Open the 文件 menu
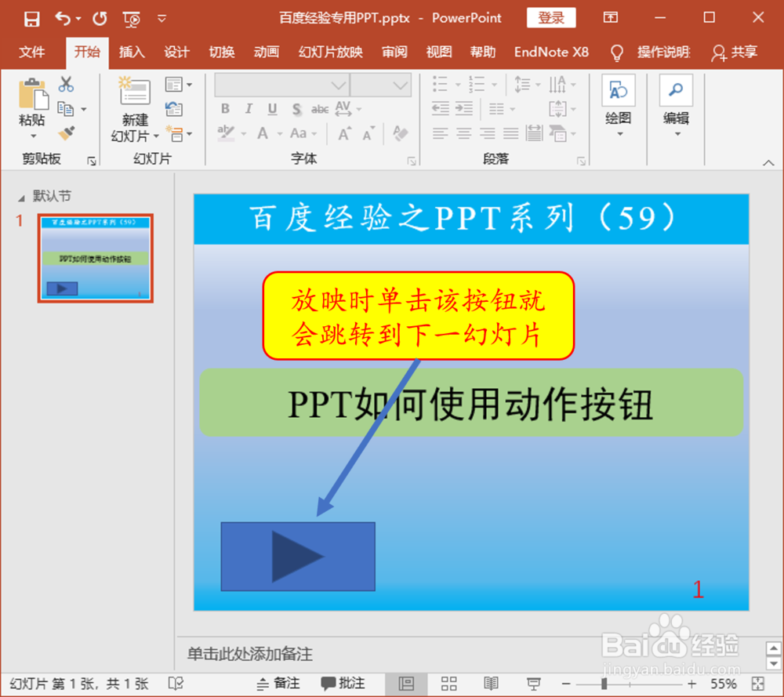This screenshot has width=784, height=697. pyautogui.click(x=32, y=52)
